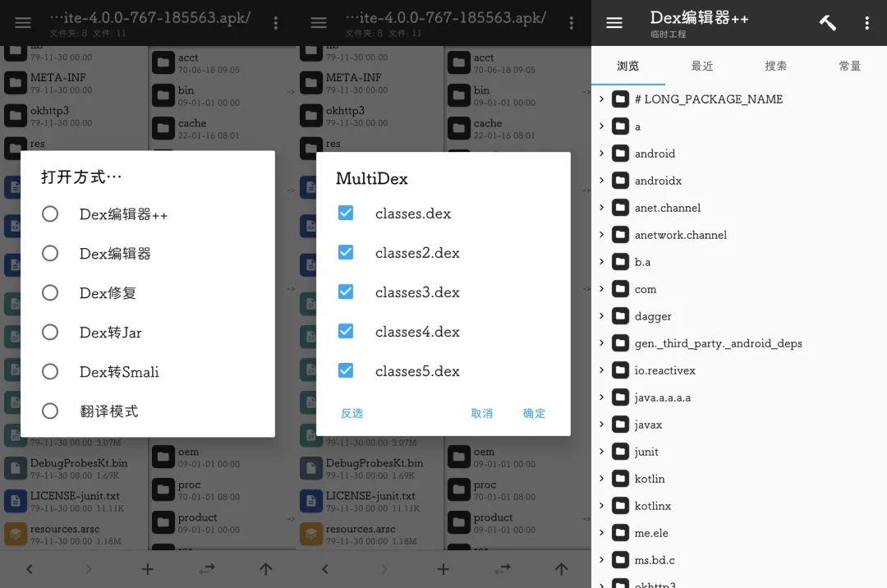Screen dimensions: 887x588
Task: Toggle the classes5.dex checkbox
Action: 346,370
